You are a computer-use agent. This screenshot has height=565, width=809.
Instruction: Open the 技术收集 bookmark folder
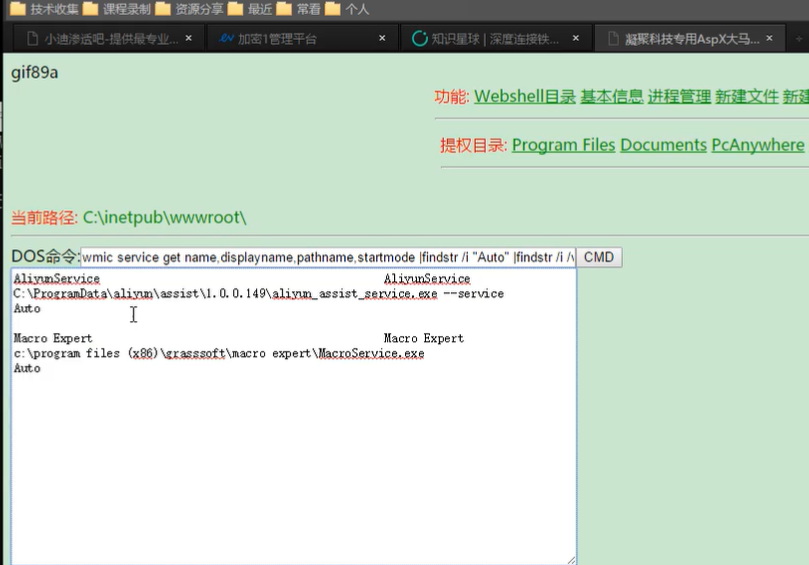44,9
